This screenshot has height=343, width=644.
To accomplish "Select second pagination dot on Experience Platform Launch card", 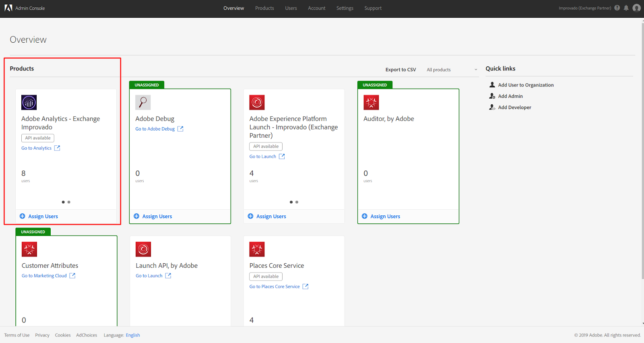I will click(297, 202).
